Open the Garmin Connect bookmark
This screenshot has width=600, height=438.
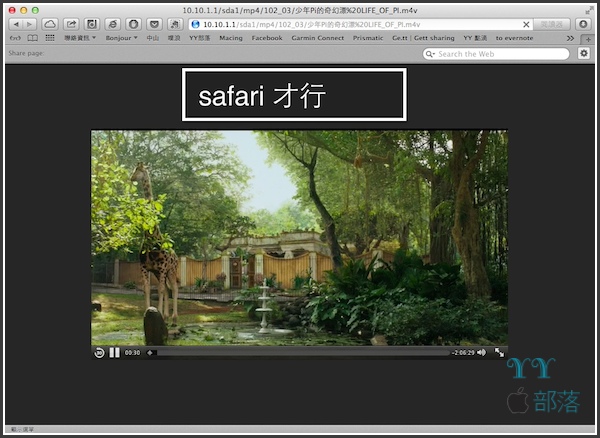click(318, 38)
